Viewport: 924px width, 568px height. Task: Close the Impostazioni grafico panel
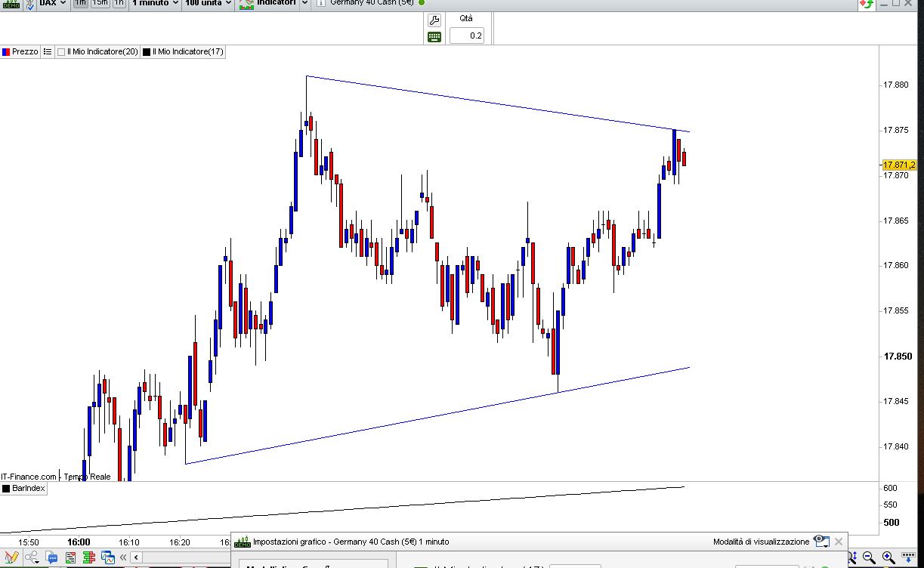click(839, 542)
